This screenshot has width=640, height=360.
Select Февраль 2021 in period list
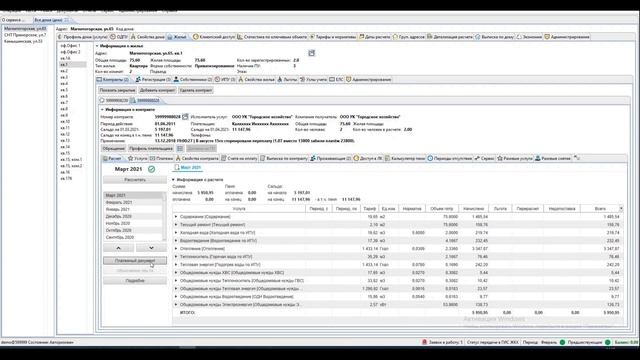pos(133,202)
